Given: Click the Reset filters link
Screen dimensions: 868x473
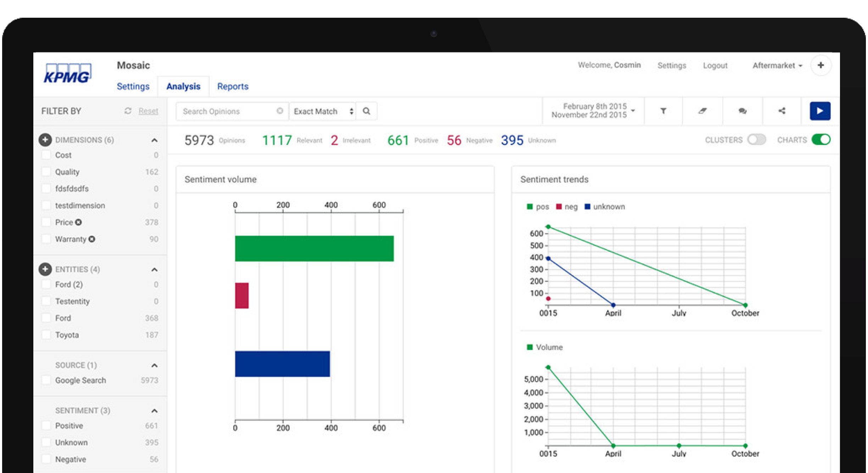Looking at the screenshot, I should (x=148, y=111).
